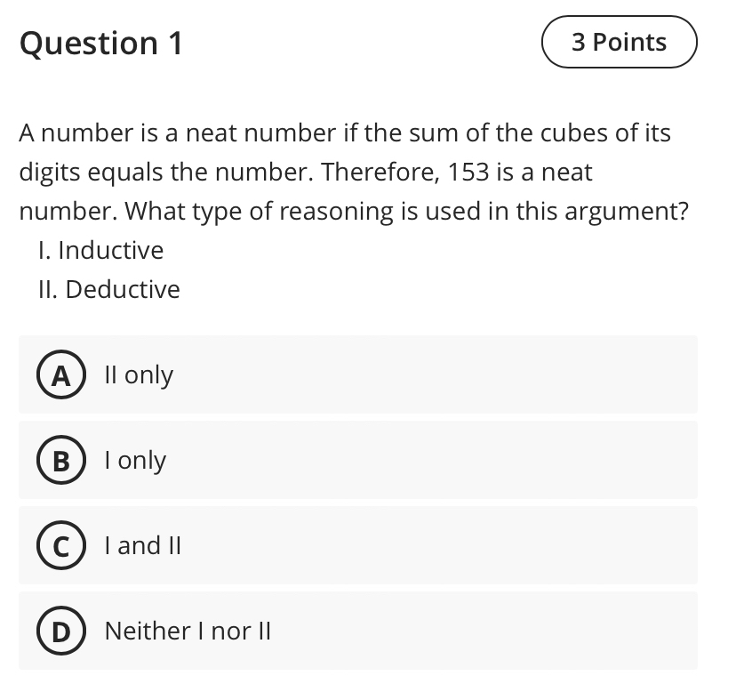Viewport: 736px width, 700px height.
Task: Click the 'I. Inductive' list item
Action: tap(100, 250)
